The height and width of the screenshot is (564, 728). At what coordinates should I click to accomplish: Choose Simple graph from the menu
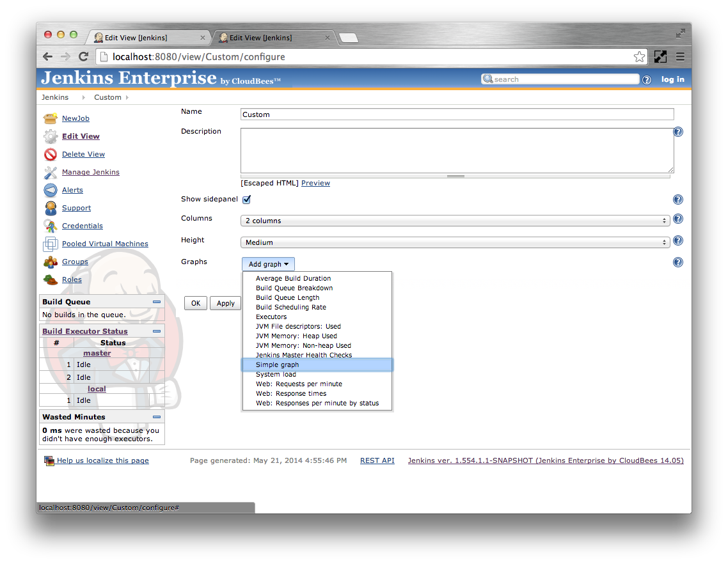click(317, 365)
